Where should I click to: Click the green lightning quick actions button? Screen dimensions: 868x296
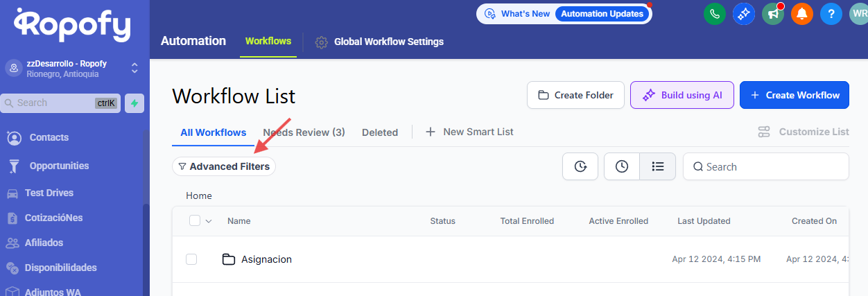tap(134, 103)
